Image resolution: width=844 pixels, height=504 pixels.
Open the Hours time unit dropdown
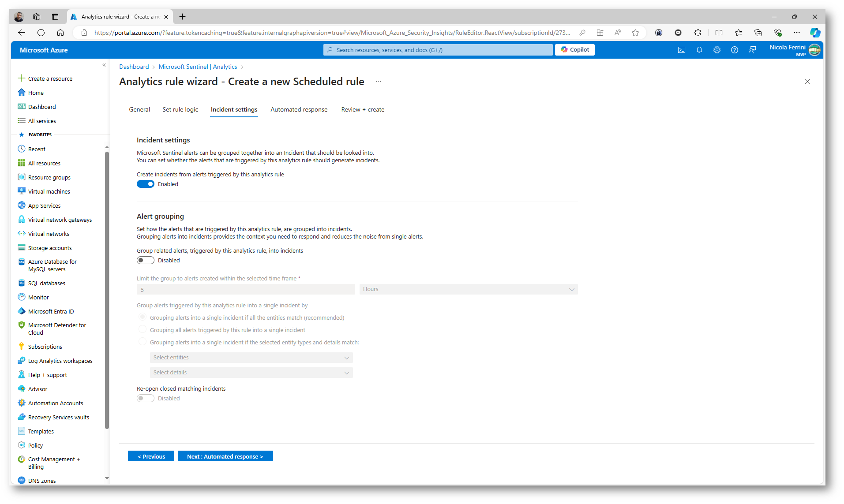(468, 289)
